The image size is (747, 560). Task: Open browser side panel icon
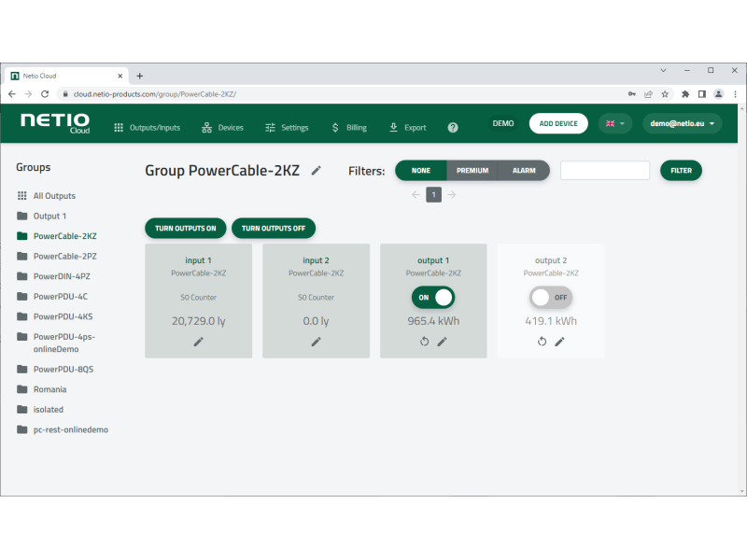tap(702, 94)
